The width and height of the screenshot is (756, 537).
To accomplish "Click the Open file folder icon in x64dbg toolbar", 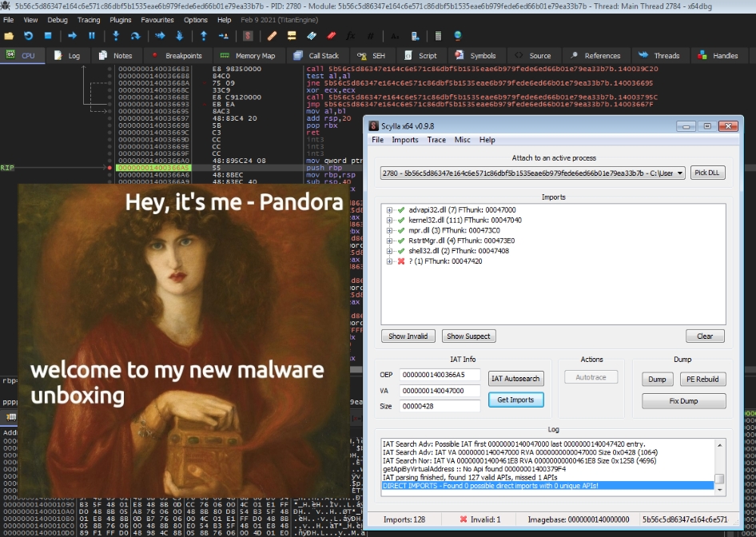I will [x=9, y=36].
